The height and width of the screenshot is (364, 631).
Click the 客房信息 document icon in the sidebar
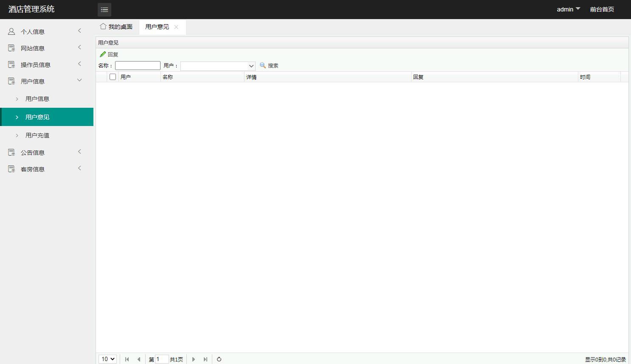pyautogui.click(x=11, y=169)
